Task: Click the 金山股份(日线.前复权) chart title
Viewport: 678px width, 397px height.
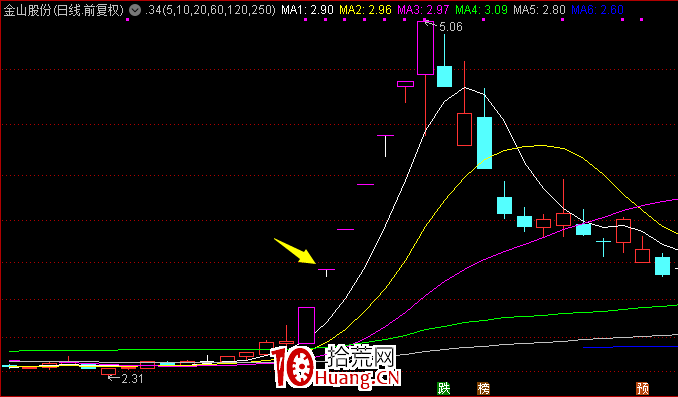Action: (64, 10)
